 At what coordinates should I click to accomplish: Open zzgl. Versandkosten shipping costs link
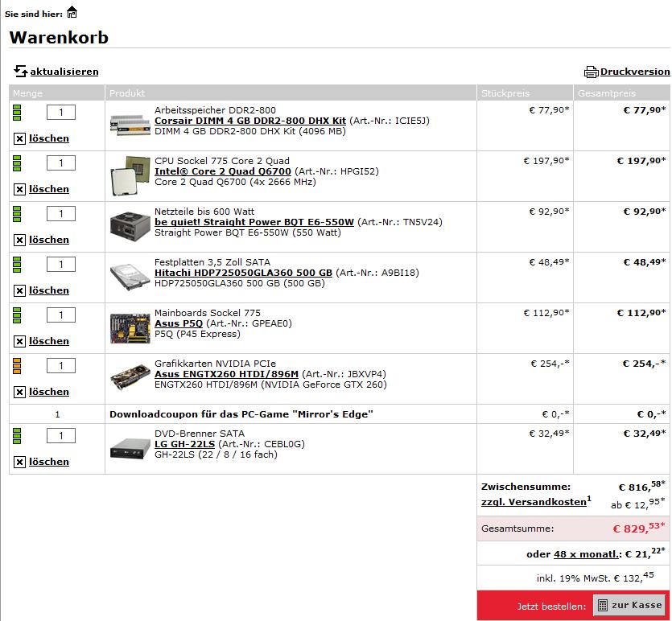pyautogui.click(x=534, y=501)
